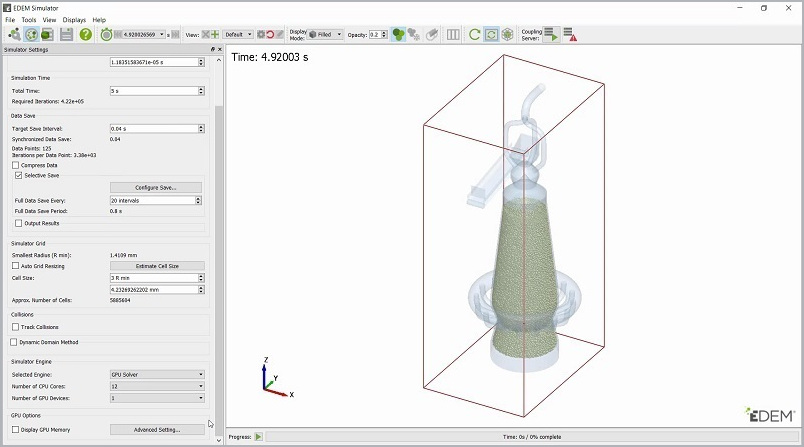Click the Save disk icon in toolbar
This screenshot has height=447, width=804.
(x=66, y=34)
